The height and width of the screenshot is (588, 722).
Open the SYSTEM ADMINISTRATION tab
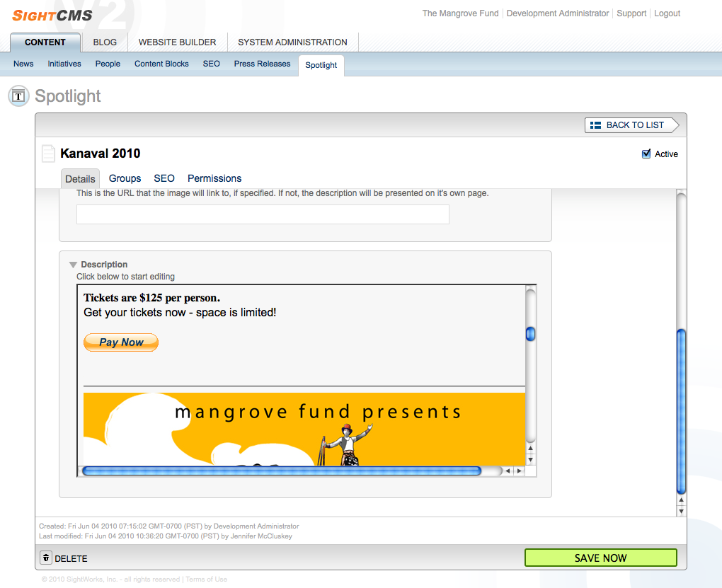(292, 42)
